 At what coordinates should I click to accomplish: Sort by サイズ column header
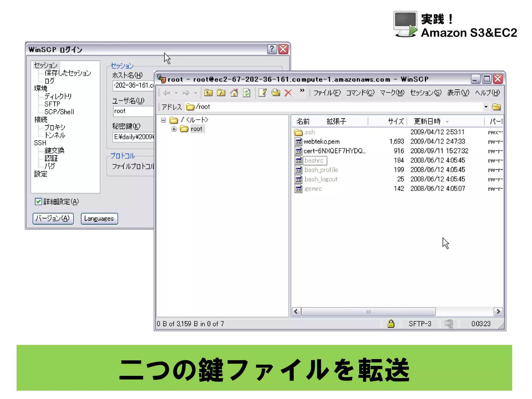pyautogui.click(x=396, y=121)
